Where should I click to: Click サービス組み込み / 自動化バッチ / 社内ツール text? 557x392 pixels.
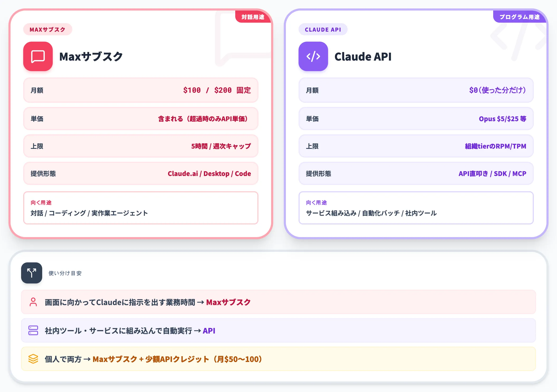(371, 213)
